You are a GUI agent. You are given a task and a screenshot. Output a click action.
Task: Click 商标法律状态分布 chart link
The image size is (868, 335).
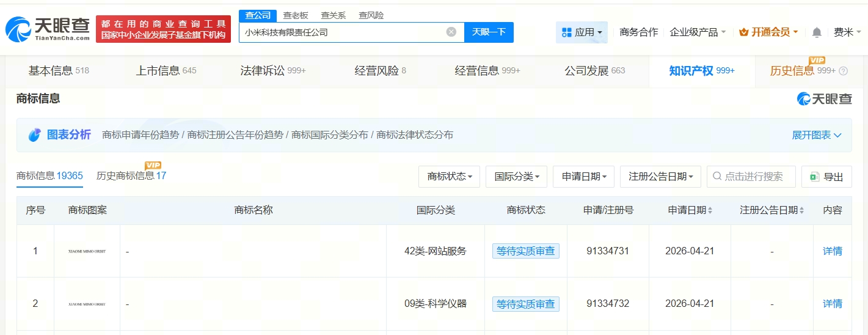415,135
